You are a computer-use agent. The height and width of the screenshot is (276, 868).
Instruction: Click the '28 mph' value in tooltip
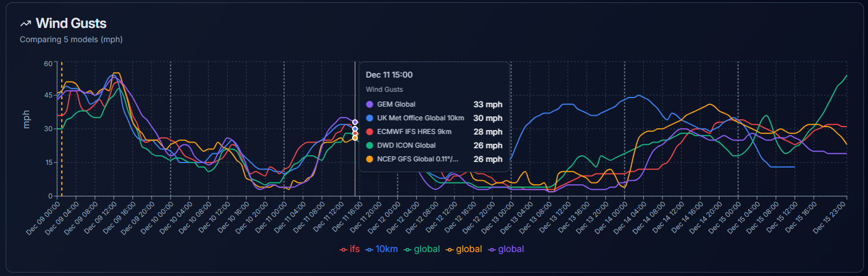coord(488,132)
